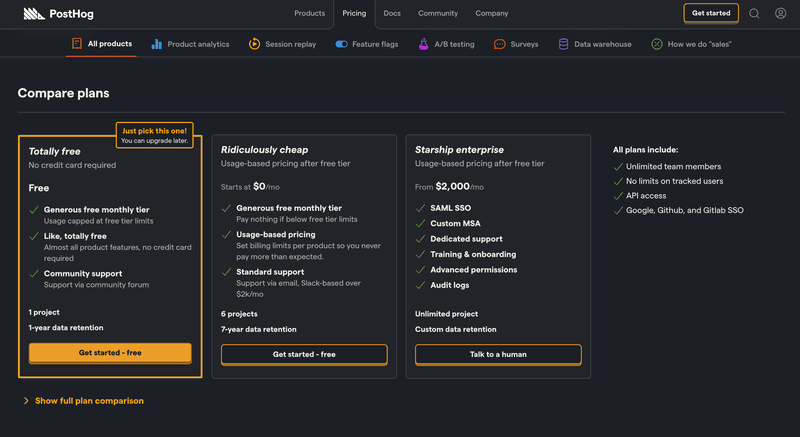Click the Product analytics bar chart icon
Viewport: 800px width, 437px height.
pos(157,44)
